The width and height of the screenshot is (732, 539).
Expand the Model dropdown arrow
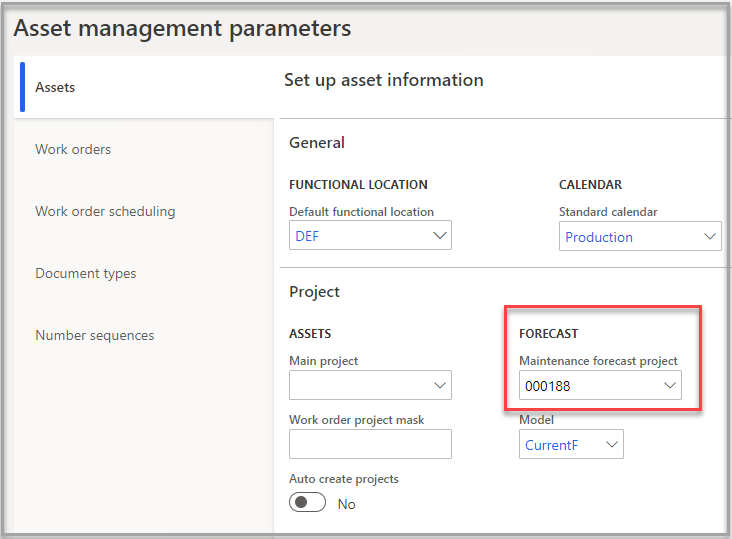612,444
